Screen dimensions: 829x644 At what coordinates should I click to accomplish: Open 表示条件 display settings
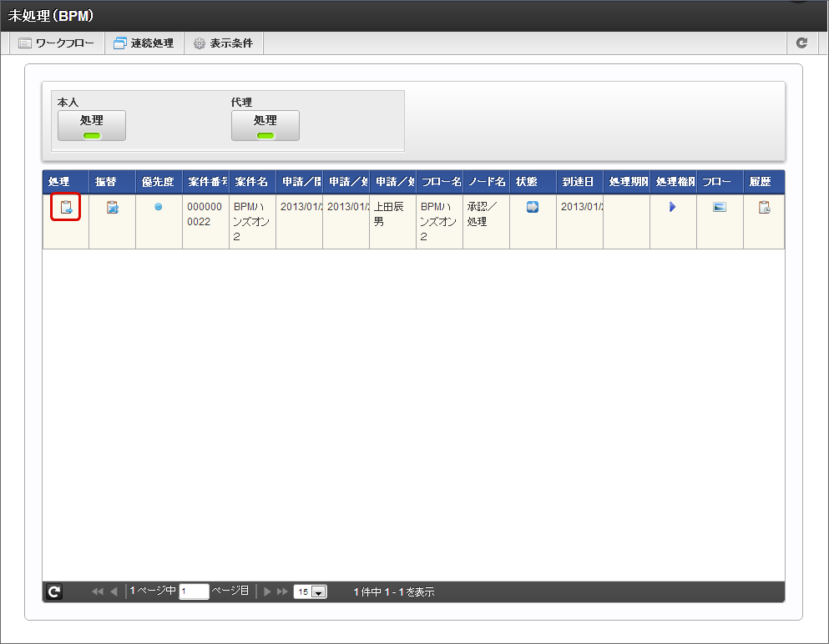click(x=223, y=43)
